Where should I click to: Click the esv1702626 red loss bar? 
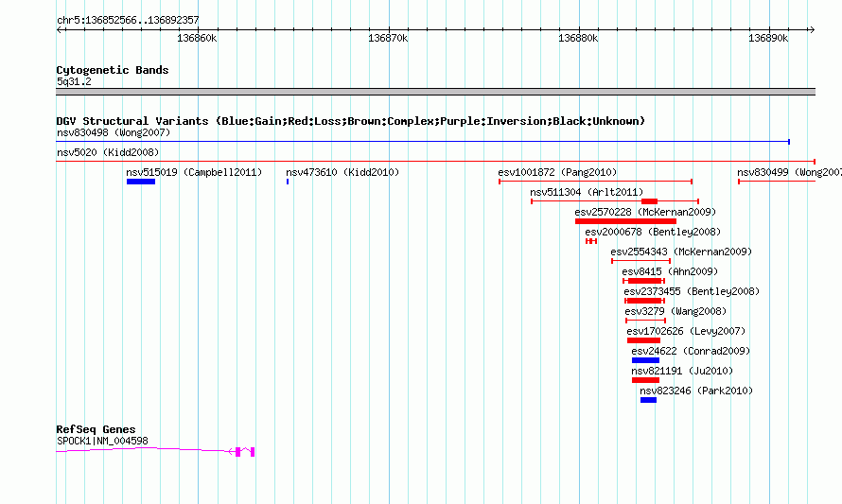click(x=643, y=340)
